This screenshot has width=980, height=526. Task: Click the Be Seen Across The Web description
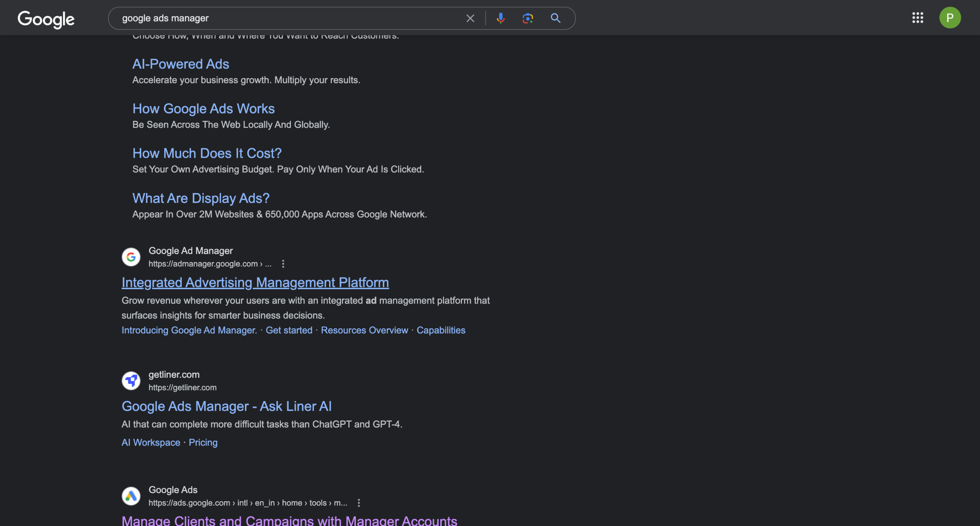click(x=231, y=125)
